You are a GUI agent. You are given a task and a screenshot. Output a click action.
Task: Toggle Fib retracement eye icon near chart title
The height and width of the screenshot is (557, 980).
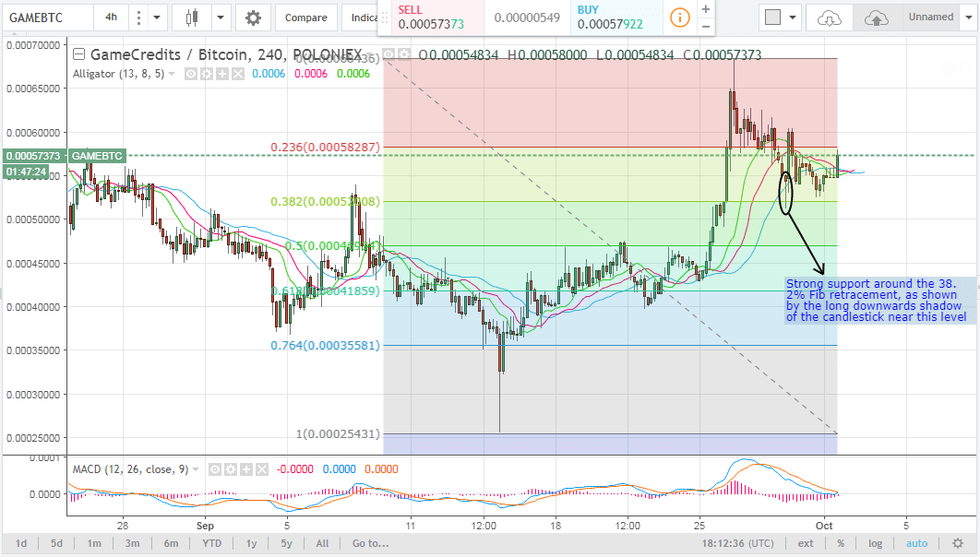tap(388, 54)
